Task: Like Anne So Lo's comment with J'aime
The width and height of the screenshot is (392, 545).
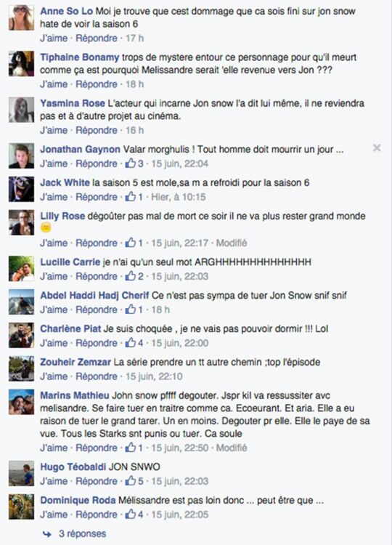Action: point(54,38)
